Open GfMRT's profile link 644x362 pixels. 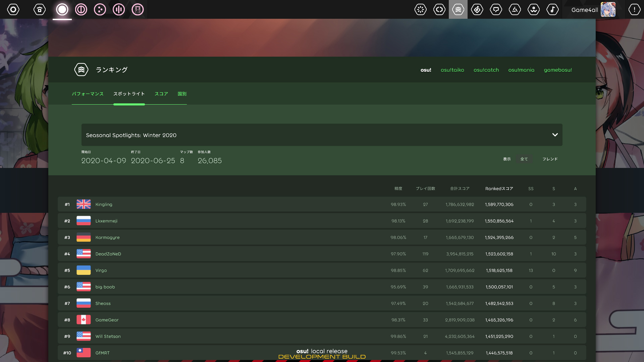pyautogui.click(x=102, y=353)
